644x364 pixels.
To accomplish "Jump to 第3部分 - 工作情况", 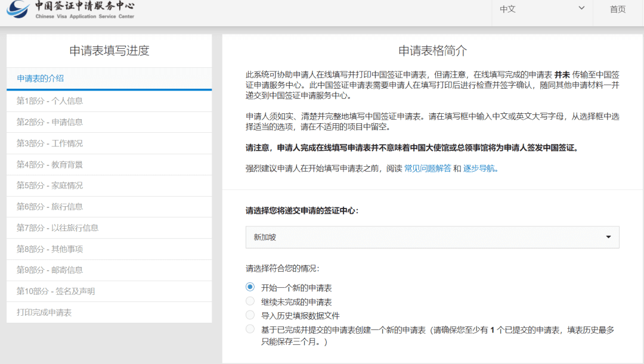I will tap(50, 144).
